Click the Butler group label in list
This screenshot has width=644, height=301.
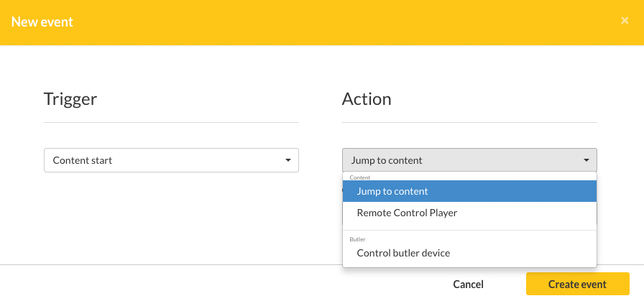(x=357, y=239)
